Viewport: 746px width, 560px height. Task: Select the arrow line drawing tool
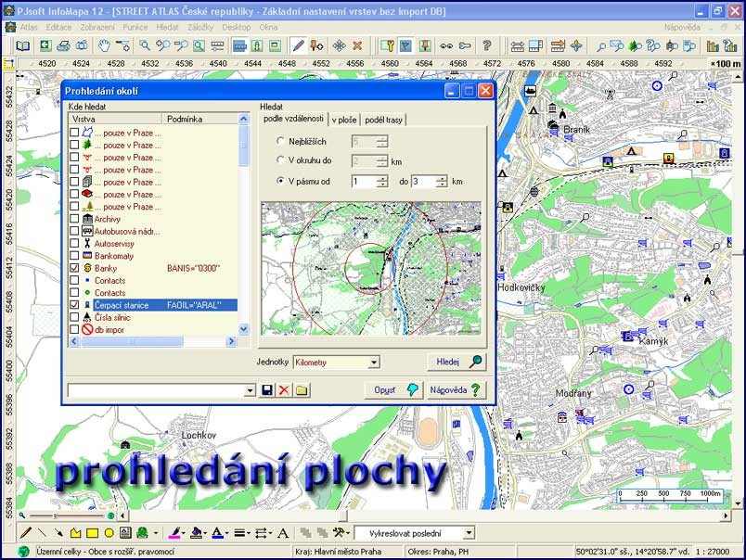coord(58,533)
